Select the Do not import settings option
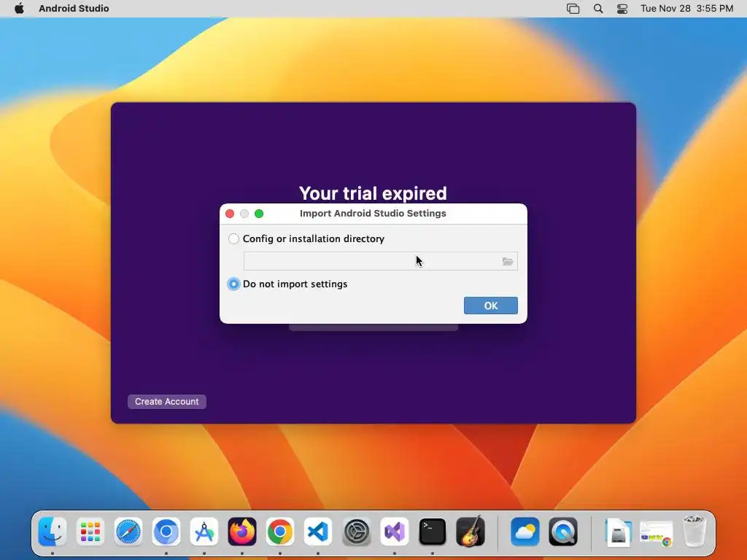The width and height of the screenshot is (747, 560). 233,284
